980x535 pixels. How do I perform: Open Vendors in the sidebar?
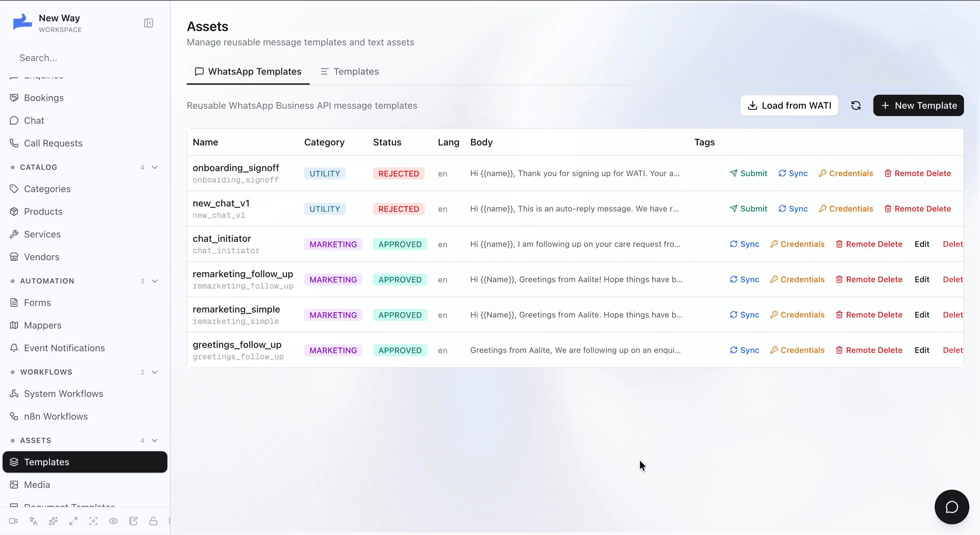[x=85, y=257]
